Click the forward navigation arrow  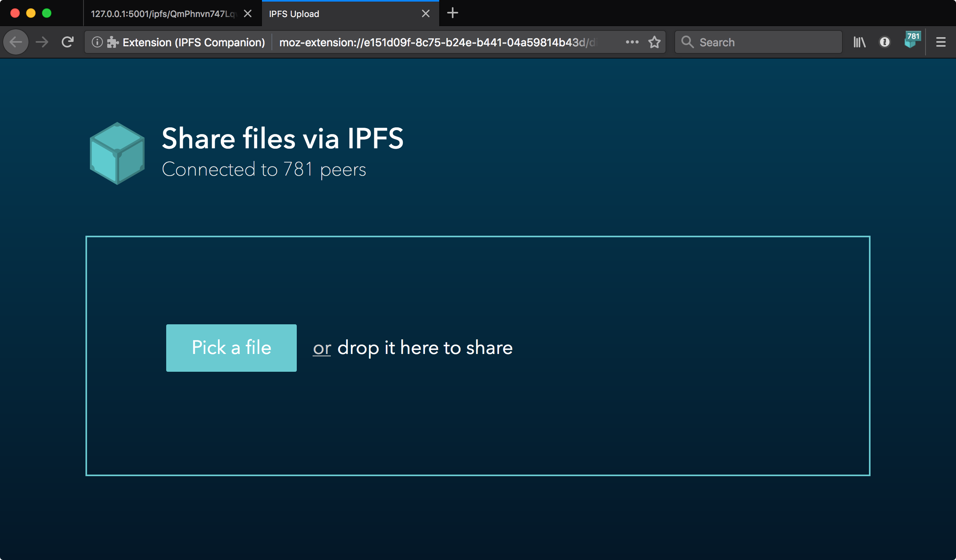coord(42,42)
